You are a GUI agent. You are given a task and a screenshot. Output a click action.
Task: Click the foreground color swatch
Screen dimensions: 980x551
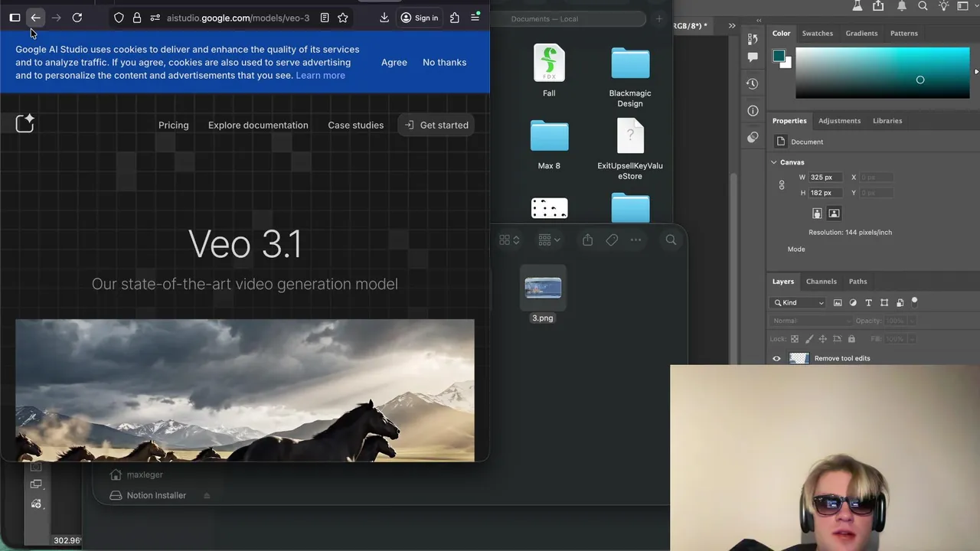pos(779,55)
